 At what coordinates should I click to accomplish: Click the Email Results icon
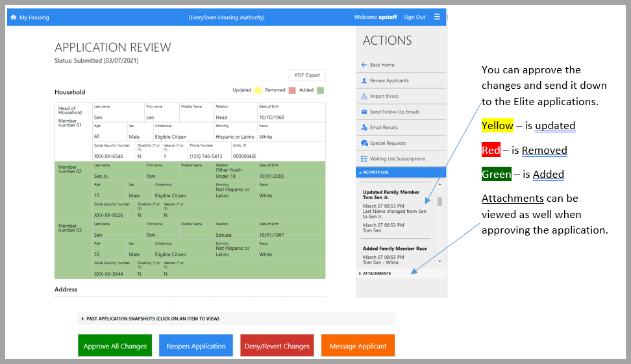364,128
